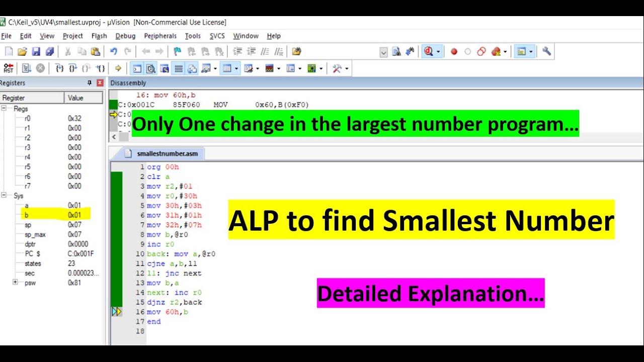This screenshot has width=644, height=362.
Task: Stop program execution
Action: click(40, 68)
